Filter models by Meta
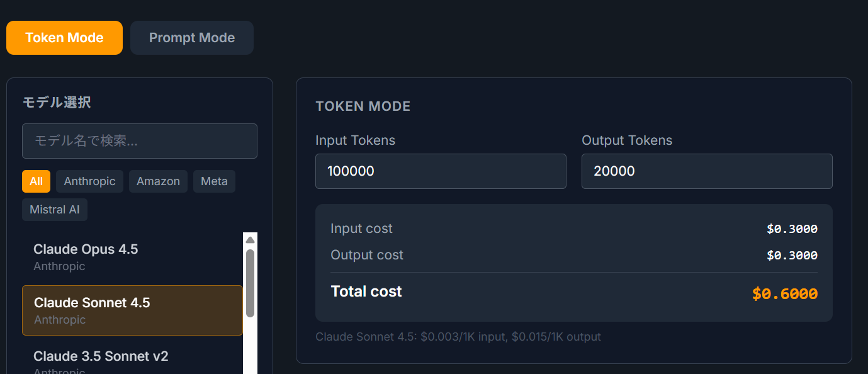Screen dimensions: 868x374 [x=214, y=181]
